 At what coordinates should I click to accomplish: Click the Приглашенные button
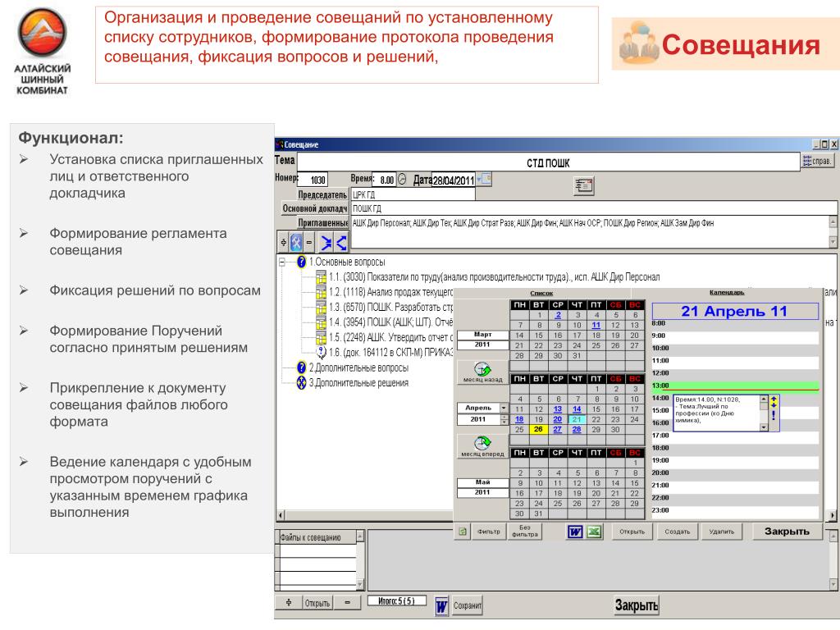click(x=323, y=223)
